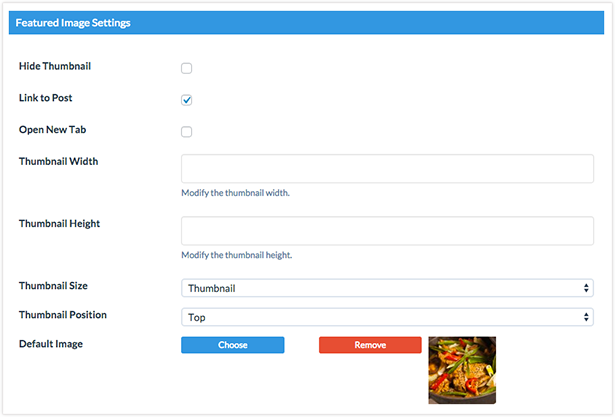Uncheck the Link to Post checkbox
Image resolution: width=615 pixels, height=417 pixels.
coord(186,100)
